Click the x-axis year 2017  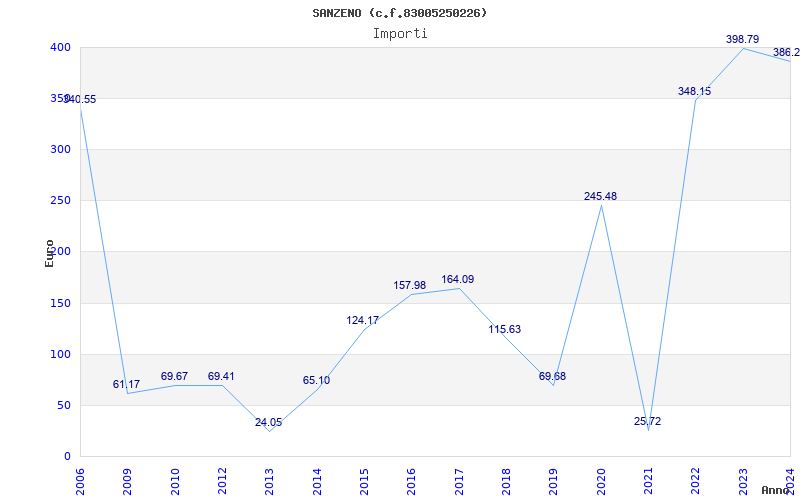459,482
